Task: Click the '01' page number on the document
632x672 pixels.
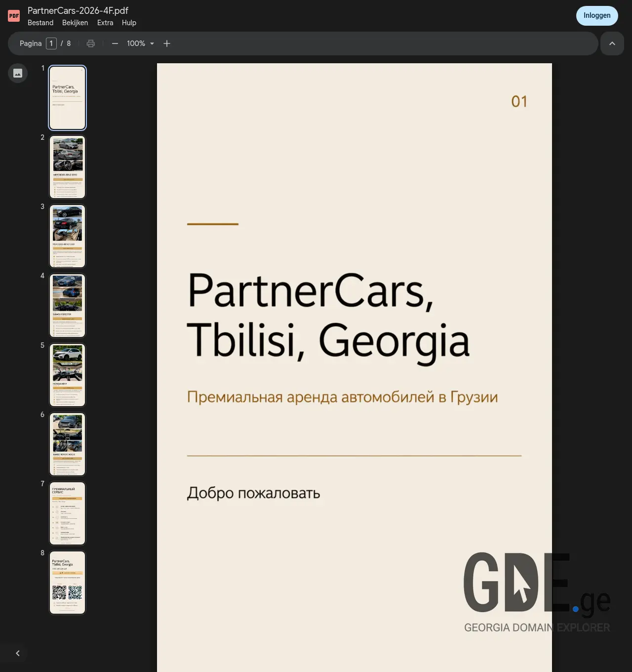Action: (x=519, y=102)
